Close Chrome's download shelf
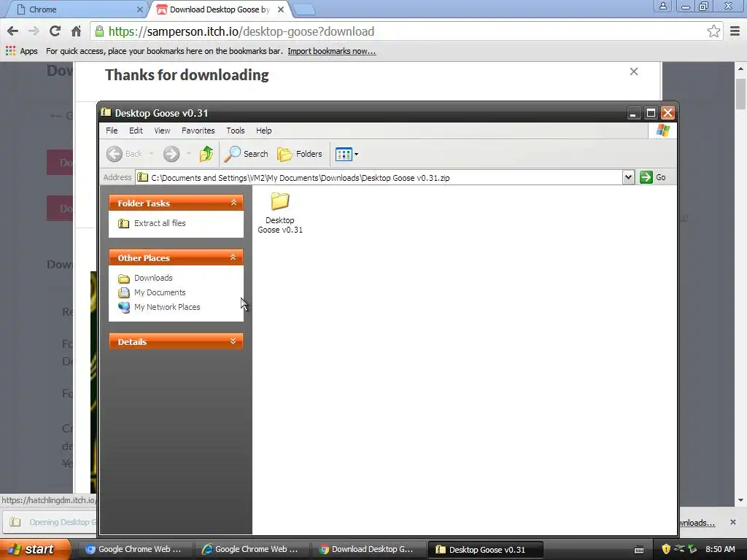The image size is (747, 560). click(733, 522)
